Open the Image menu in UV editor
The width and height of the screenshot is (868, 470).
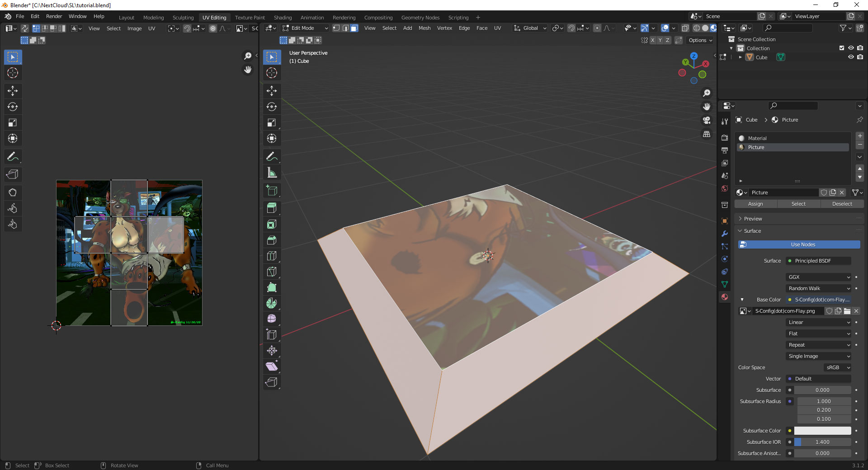point(134,28)
